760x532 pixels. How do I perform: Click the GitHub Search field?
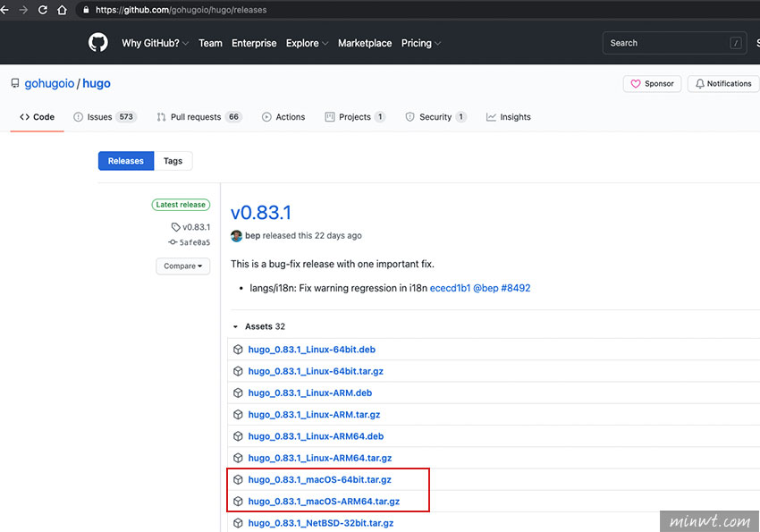coord(675,43)
